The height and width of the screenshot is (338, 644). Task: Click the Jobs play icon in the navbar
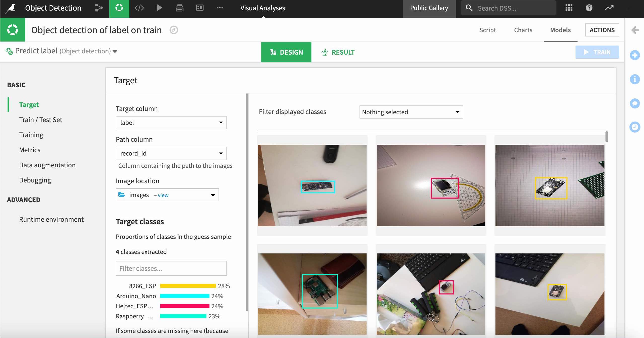click(x=159, y=8)
